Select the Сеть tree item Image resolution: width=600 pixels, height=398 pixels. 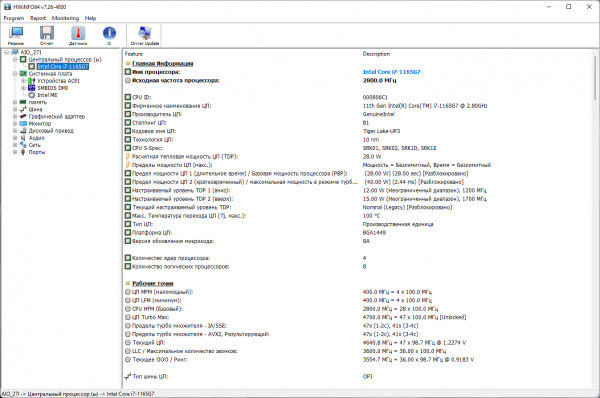[x=34, y=145]
